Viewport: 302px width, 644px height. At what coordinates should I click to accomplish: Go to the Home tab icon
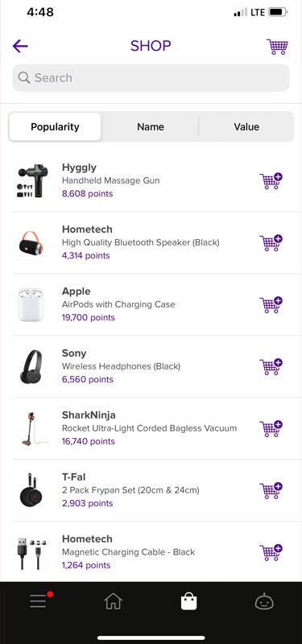(114, 601)
